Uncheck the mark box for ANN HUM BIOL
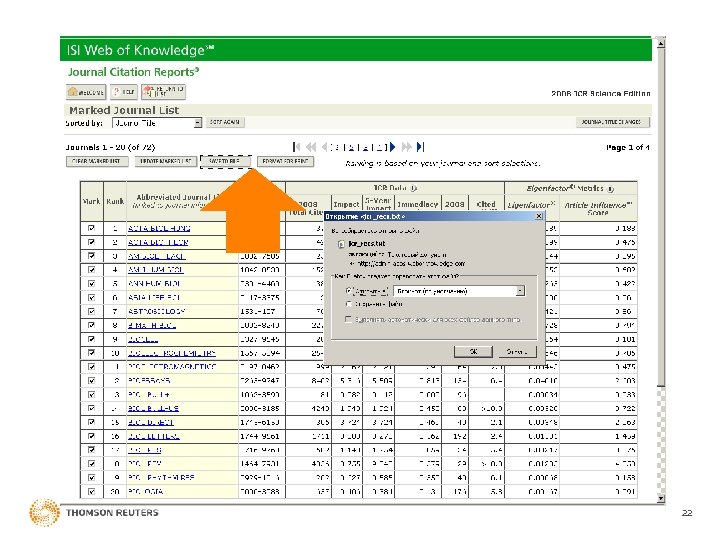 91,284
